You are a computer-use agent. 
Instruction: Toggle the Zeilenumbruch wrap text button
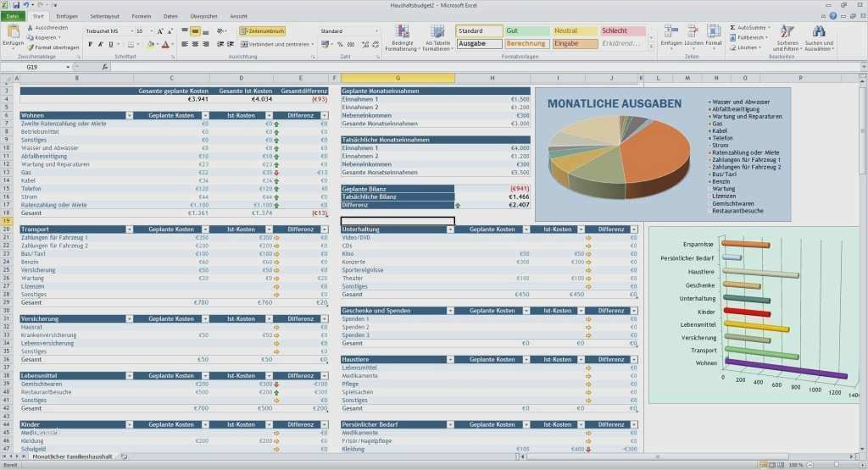pyautogui.click(x=263, y=31)
